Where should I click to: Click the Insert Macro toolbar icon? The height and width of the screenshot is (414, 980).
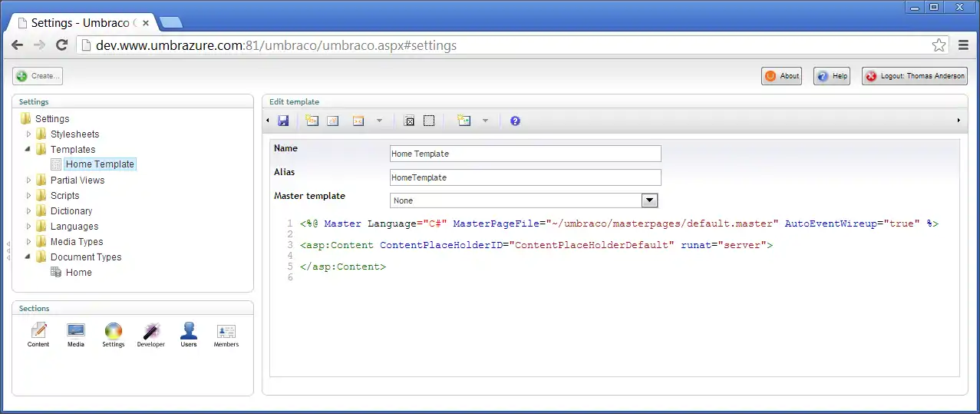point(358,121)
